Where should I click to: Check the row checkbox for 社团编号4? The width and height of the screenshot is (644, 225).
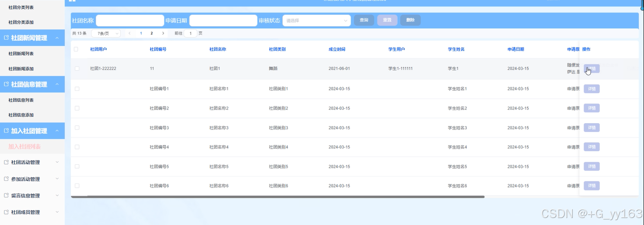point(77,147)
